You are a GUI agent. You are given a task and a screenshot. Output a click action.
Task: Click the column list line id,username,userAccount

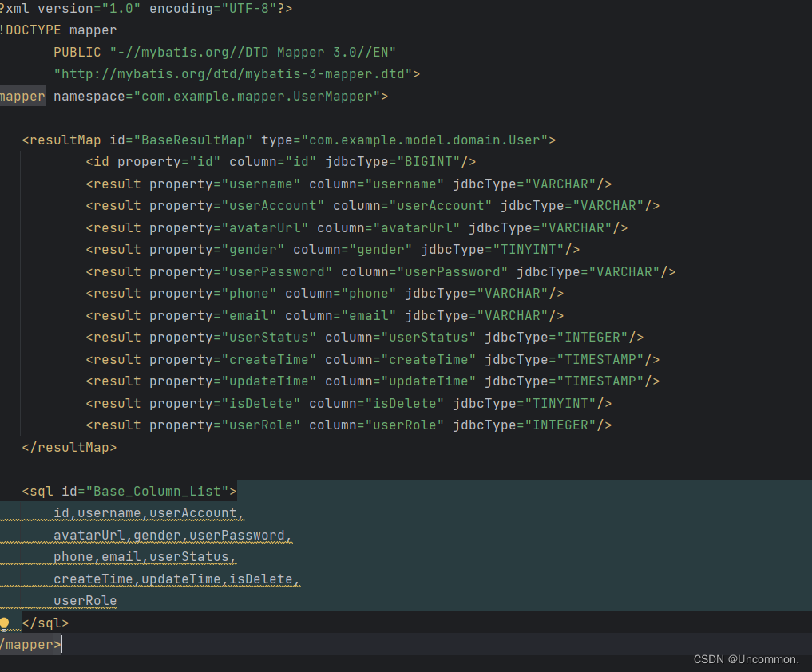point(149,513)
